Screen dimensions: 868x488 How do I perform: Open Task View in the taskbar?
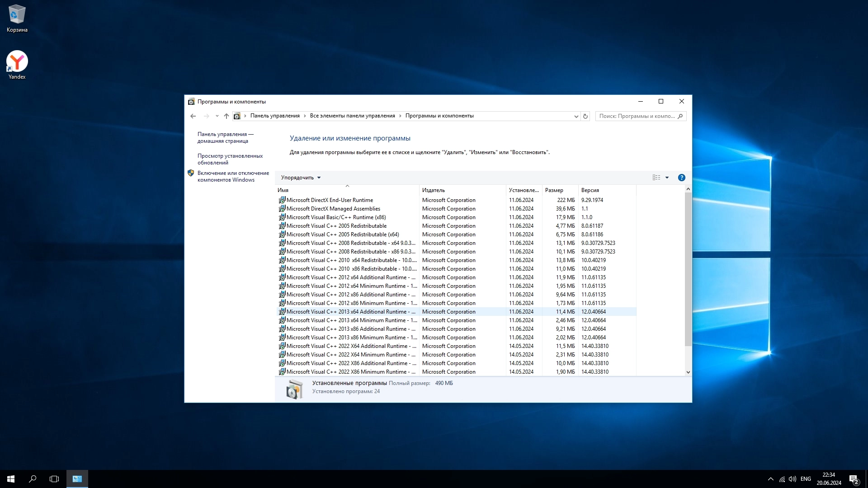[x=54, y=479]
